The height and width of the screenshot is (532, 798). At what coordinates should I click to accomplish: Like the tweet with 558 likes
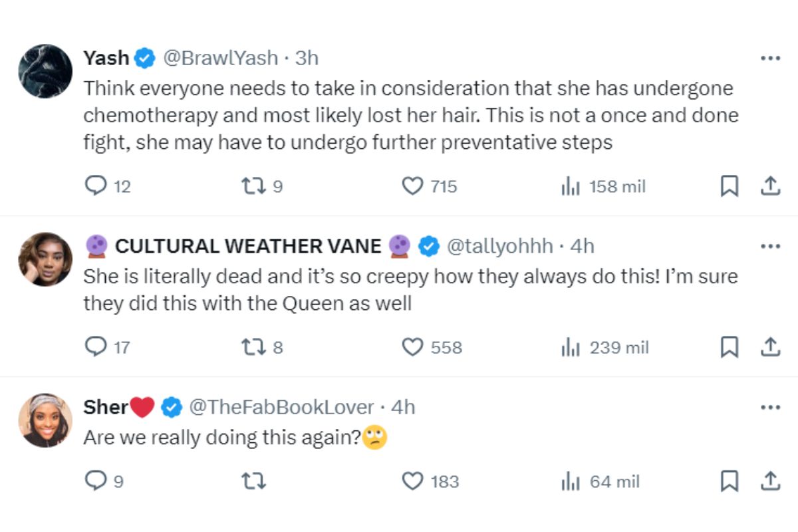[x=413, y=347]
